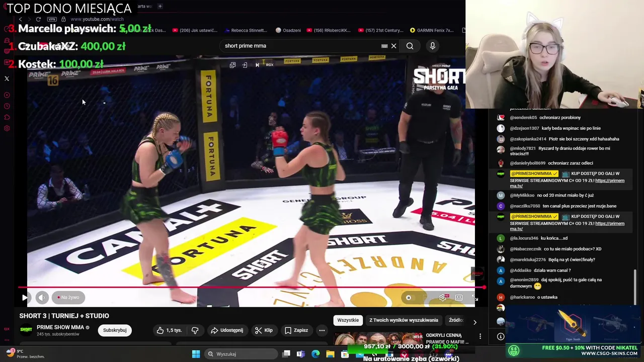Open the 'ODKRYLI CENNĄ PRAWDĘ O MAFII' video thumbnail
Screen dimensions: 644x362
click(378, 339)
